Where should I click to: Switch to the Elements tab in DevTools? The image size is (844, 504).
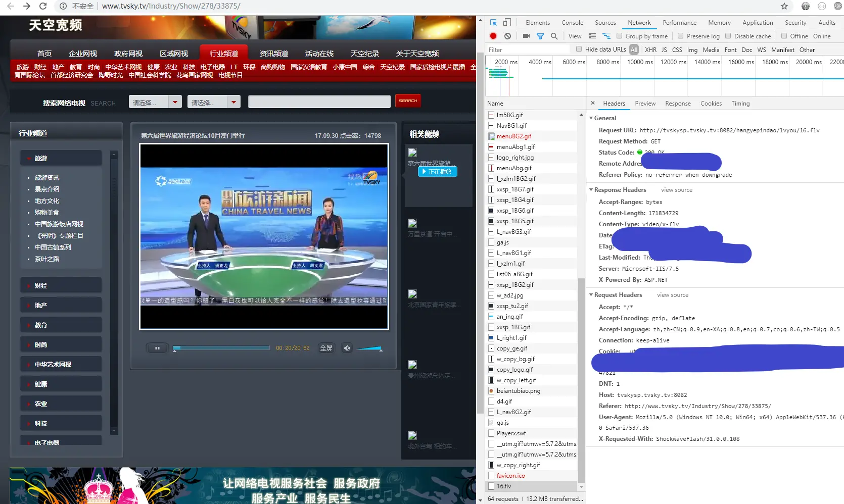(538, 22)
